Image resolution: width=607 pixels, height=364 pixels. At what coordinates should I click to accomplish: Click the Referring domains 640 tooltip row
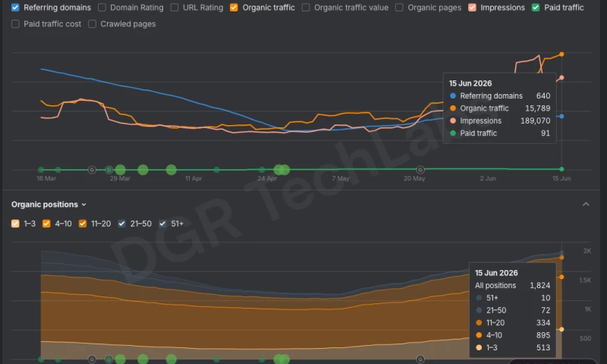(500, 96)
